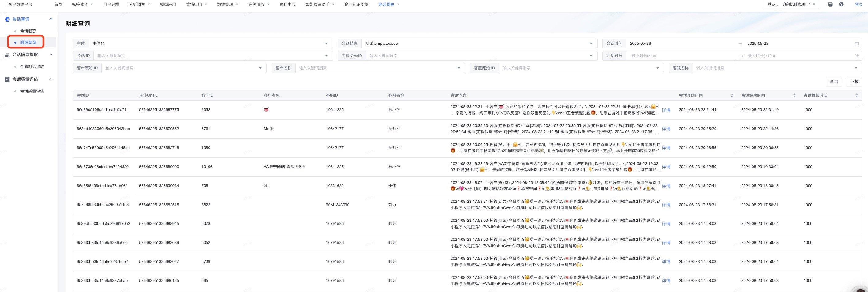Open the 智能营销助手 menu

click(320, 4)
